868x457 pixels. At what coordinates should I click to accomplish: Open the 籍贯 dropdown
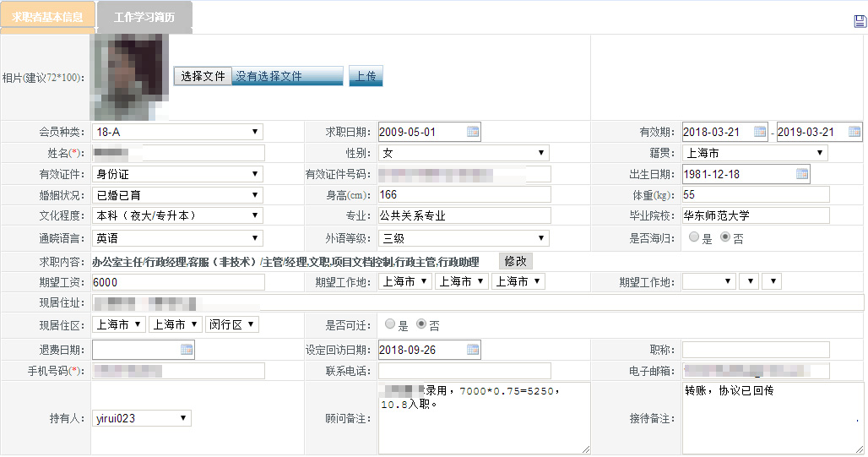pyautogui.click(x=755, y=153)
